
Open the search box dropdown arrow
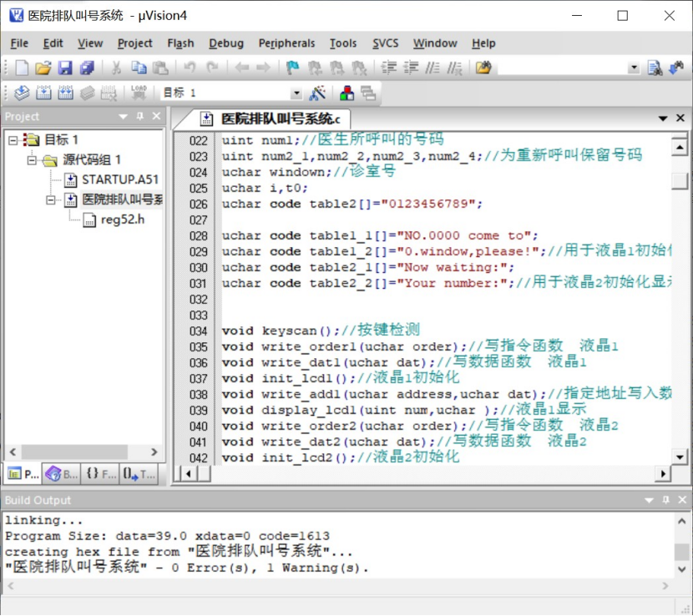pos(634,68)
